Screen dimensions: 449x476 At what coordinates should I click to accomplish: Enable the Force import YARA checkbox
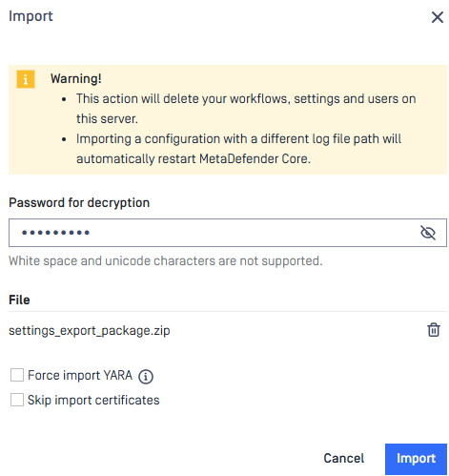[x=17, y=375]
